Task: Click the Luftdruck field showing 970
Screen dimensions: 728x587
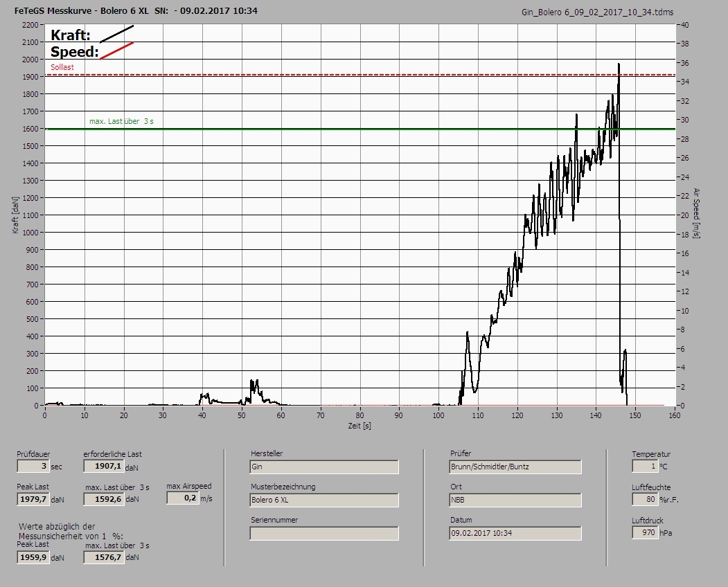Action: 644,532
